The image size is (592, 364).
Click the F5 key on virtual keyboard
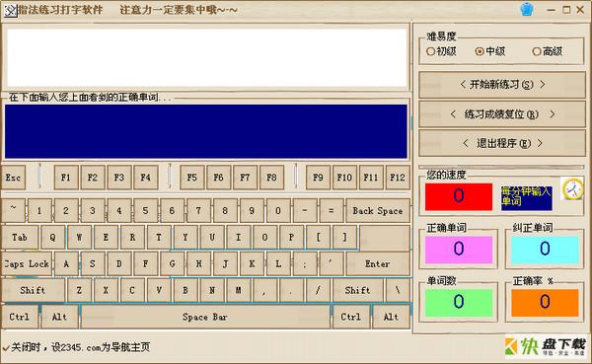pos(192,178)
